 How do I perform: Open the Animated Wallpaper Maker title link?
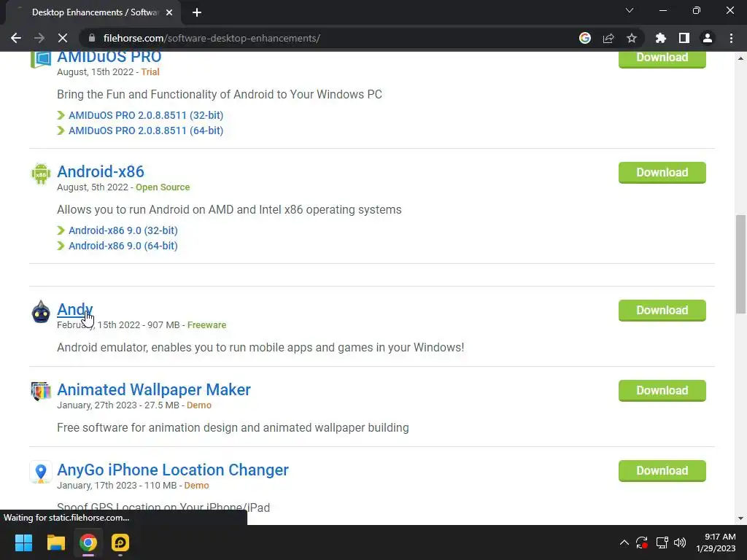[154, 389]
